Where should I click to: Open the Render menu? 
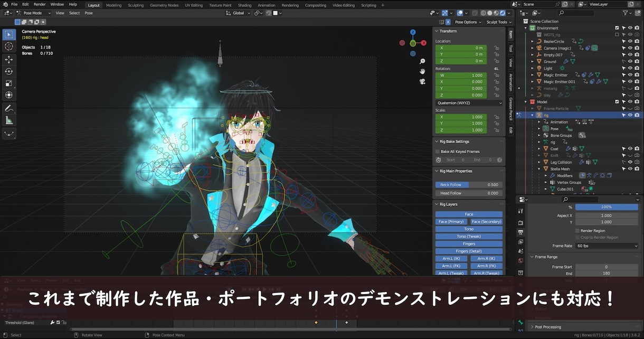tap(40, 4)
